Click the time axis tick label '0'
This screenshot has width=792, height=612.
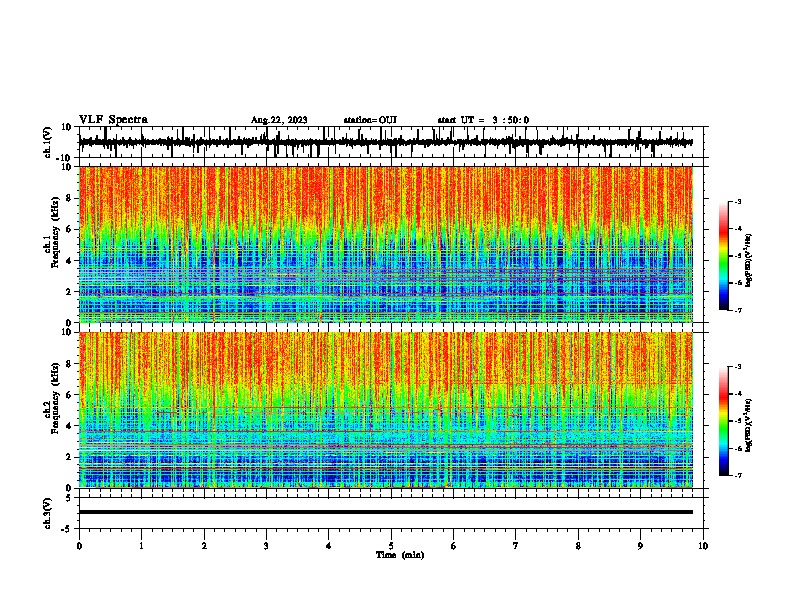[x=79, y=546]
